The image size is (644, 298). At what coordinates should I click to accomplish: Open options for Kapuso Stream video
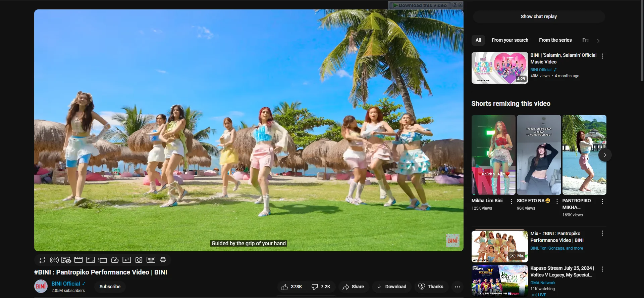click(602, 269)
